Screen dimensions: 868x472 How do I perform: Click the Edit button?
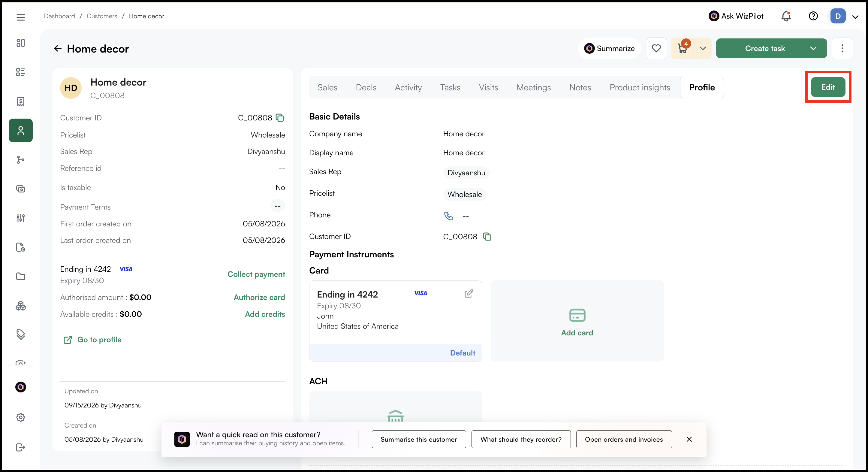pyautogui.click(x=828, y=87)
